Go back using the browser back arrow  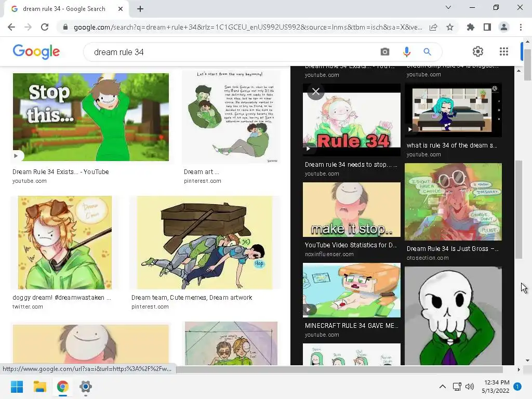pyautogui.click(x=11, y=27)
